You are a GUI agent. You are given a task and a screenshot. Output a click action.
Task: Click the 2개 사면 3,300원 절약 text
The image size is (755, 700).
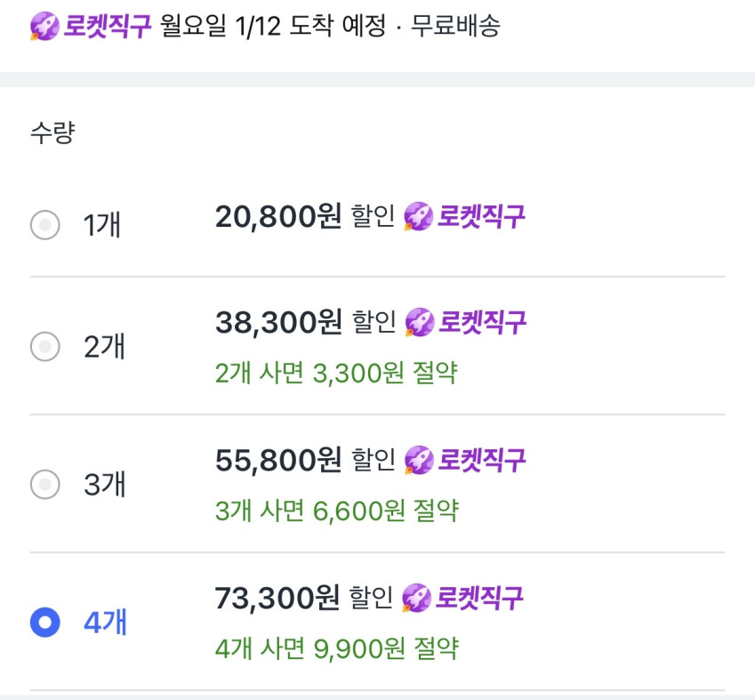(x=336, y=373)
